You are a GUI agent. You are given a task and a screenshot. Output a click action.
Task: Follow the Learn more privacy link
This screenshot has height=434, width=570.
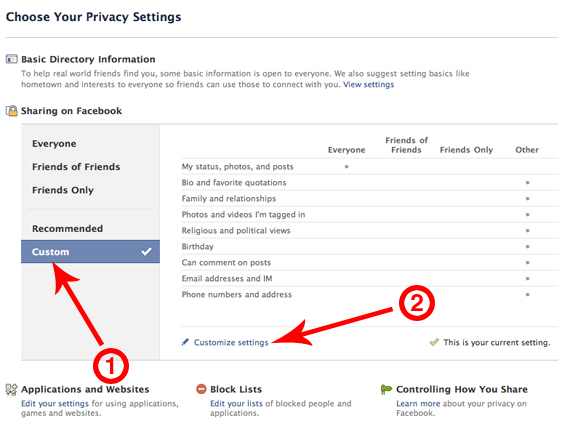418,403
